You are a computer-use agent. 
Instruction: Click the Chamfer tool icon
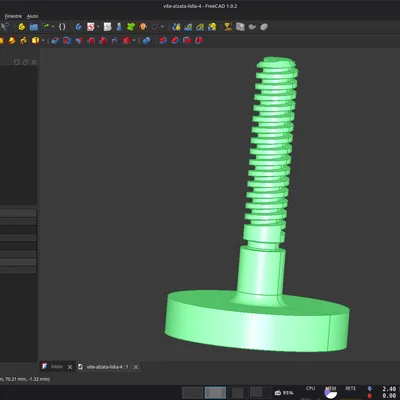pyautogui.click(x=175, y=41)
